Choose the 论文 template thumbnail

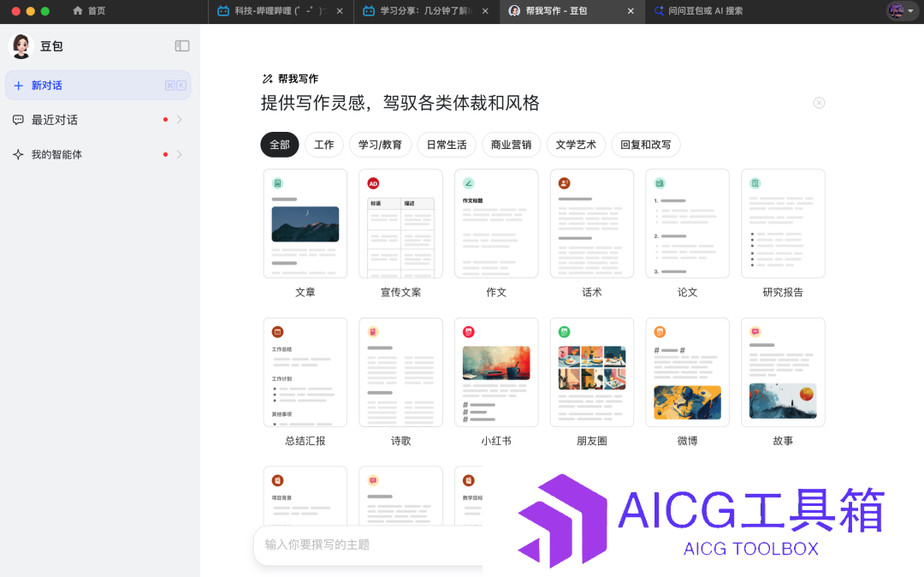point(687,223)
